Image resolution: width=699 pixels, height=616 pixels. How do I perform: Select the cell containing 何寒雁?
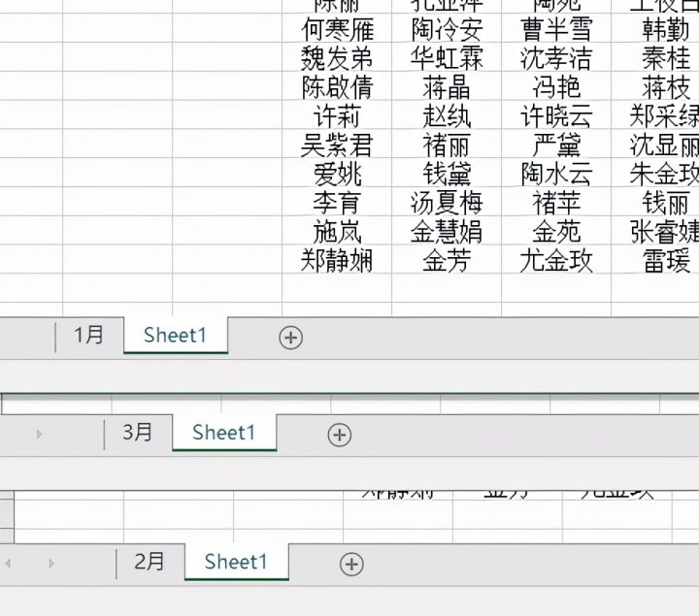tap(337, 29)
